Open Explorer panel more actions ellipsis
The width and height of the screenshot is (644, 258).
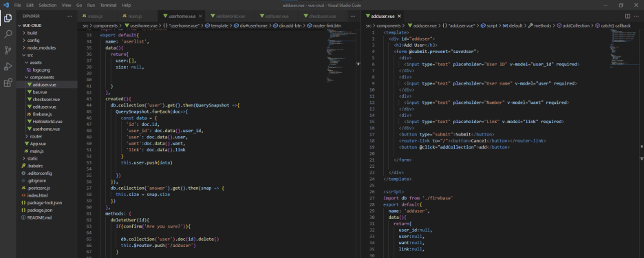69,16
